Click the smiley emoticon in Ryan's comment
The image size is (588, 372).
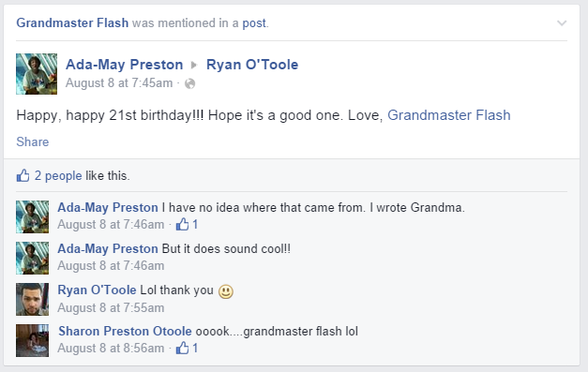pyautogui.click(x=226, y=291)
